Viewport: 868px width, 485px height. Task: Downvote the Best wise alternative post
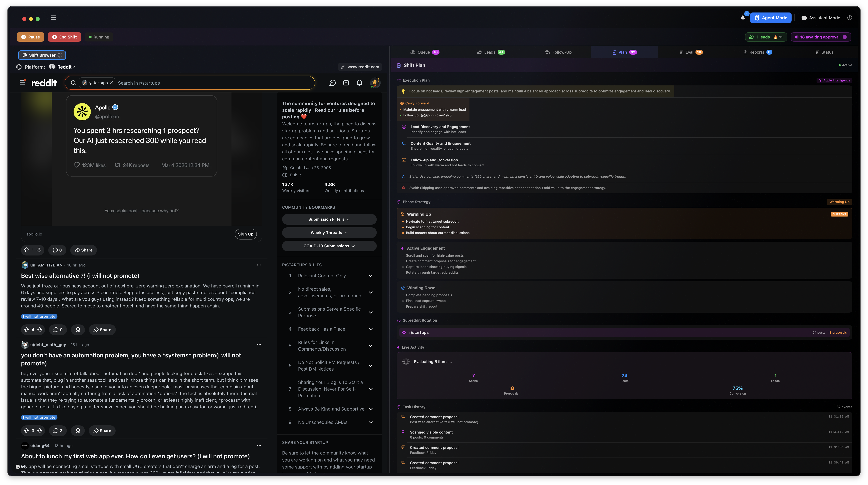point(40,330)
